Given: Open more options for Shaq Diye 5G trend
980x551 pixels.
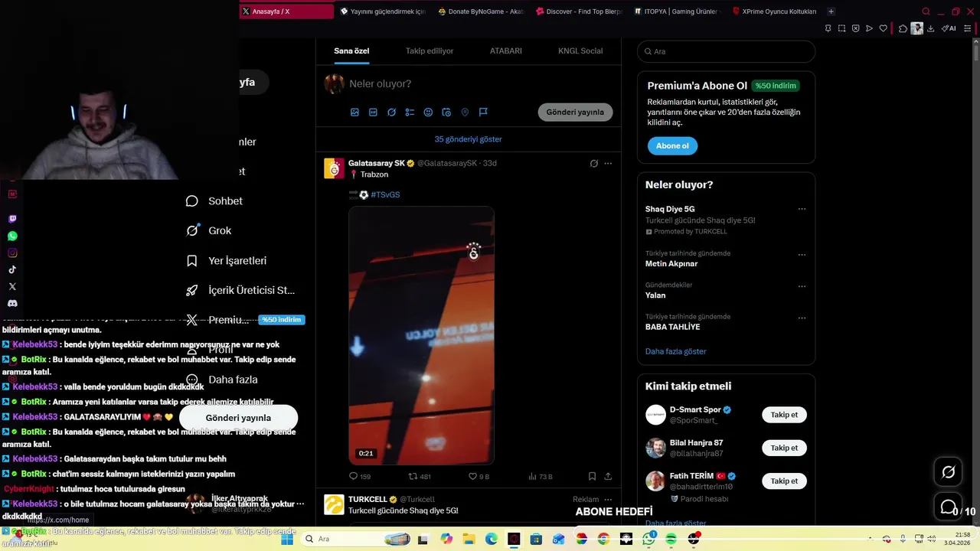Looking at the screenshot, I should coord(802,209).
